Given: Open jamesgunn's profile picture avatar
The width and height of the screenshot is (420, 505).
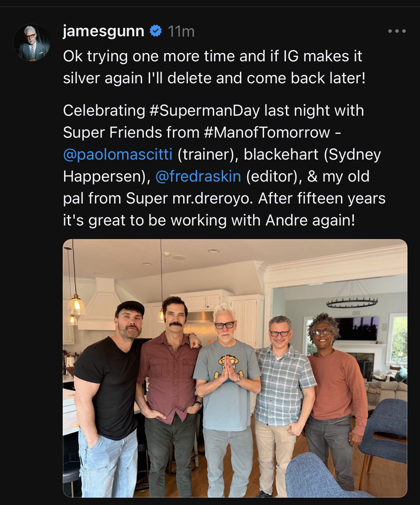Looking at the screenshot, I should [31, 43].
